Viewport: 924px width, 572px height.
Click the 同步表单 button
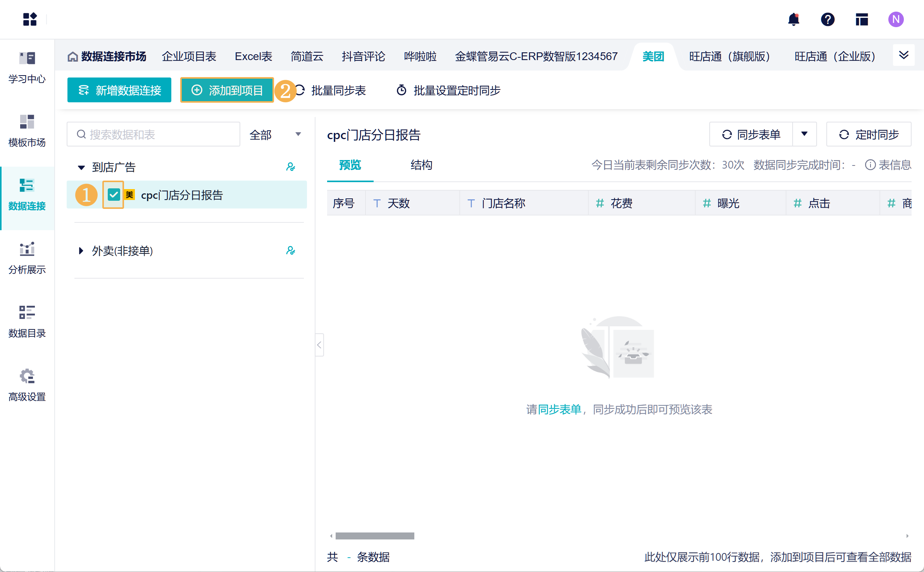click(x=751, y=134)
